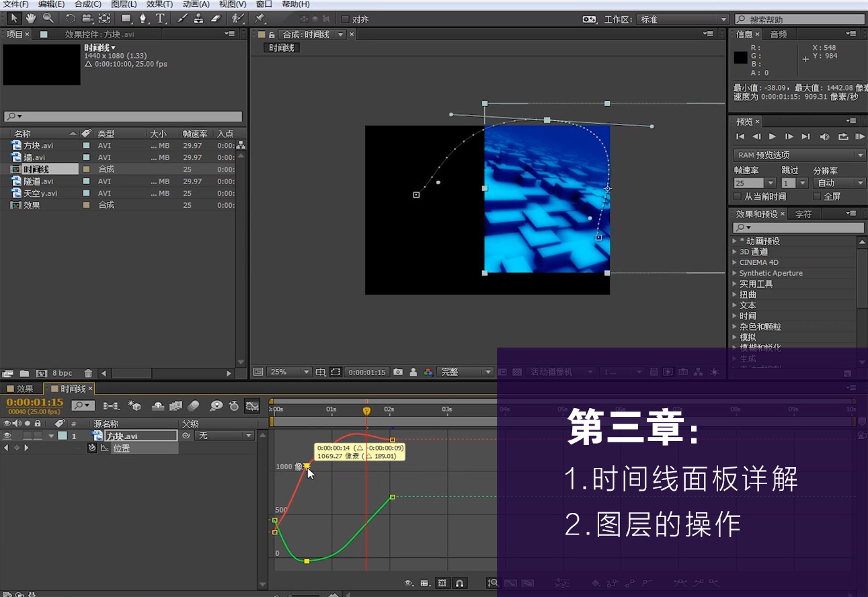This screenshot has width=868, height=597.
Task: Open composition mini-flowchart in timeline
Action: tap(111, 406)
